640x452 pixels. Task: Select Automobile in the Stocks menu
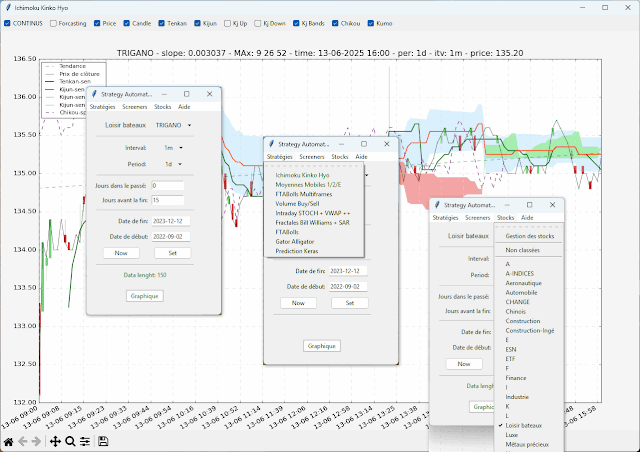522,291
